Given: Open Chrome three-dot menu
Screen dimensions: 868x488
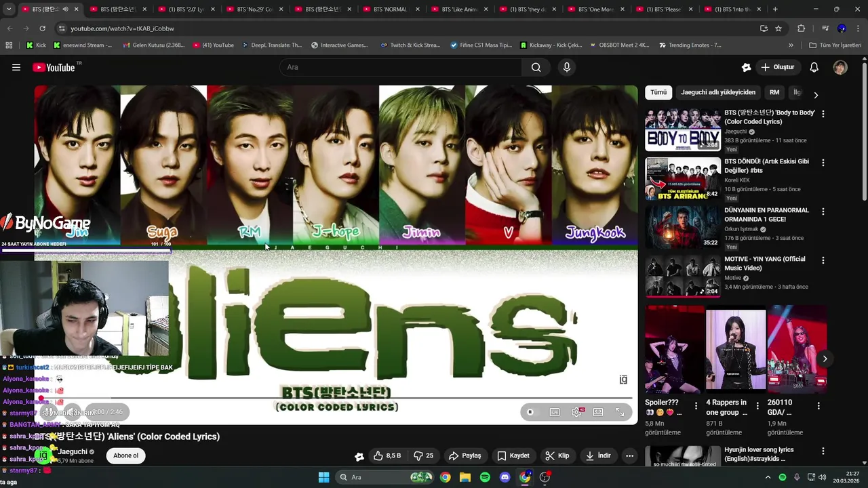Looking at the screenshot, I should pyautogui.click(x=858, y=28).
